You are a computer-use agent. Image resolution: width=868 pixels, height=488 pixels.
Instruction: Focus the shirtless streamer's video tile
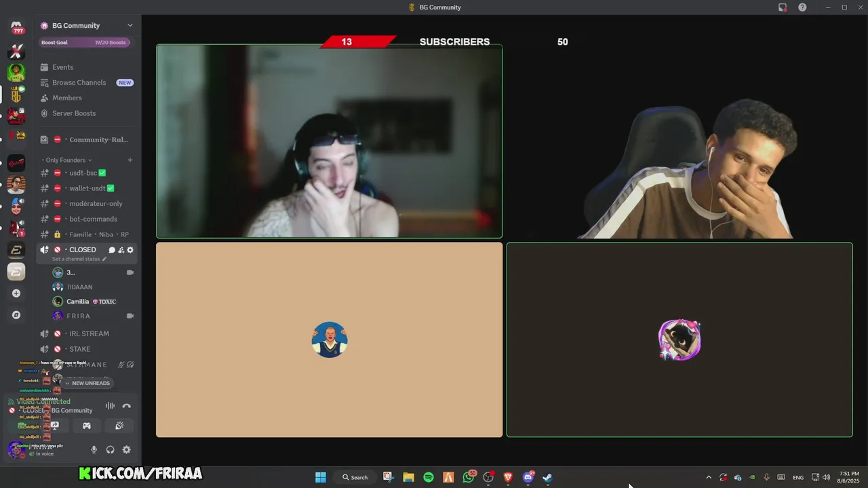pos(330,141)
